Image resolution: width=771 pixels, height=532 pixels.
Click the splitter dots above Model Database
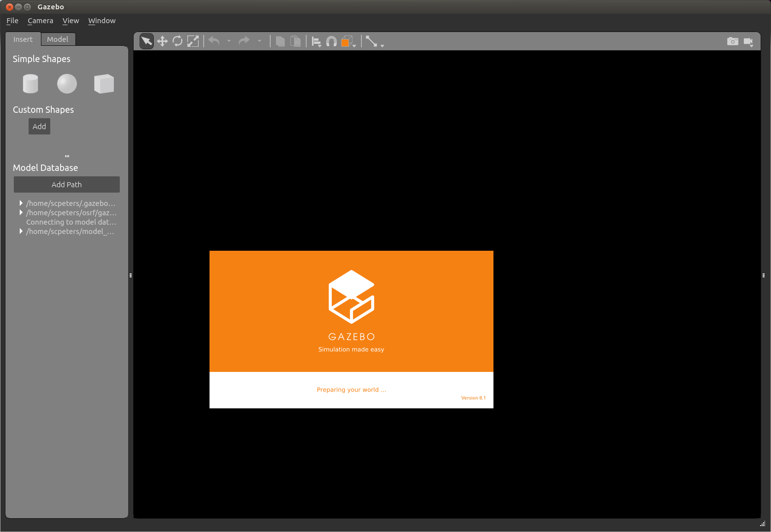[67, 156]
